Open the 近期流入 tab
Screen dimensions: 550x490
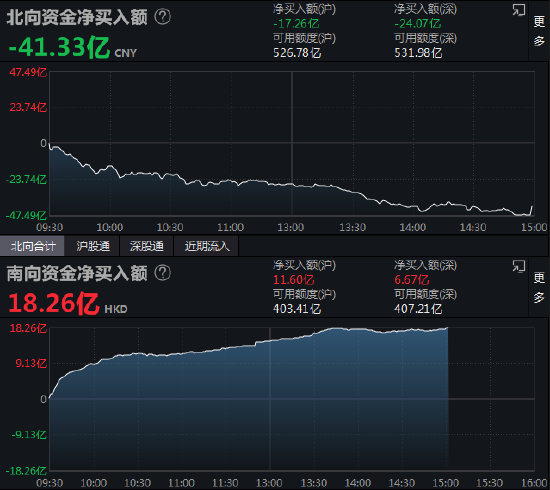(207, 246)
